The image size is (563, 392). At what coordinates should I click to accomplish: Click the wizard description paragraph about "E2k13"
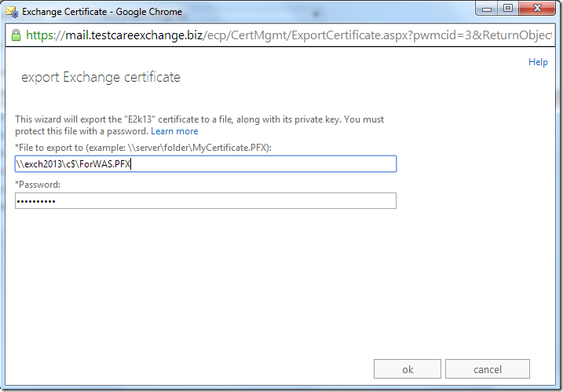(x=199, y=125)
